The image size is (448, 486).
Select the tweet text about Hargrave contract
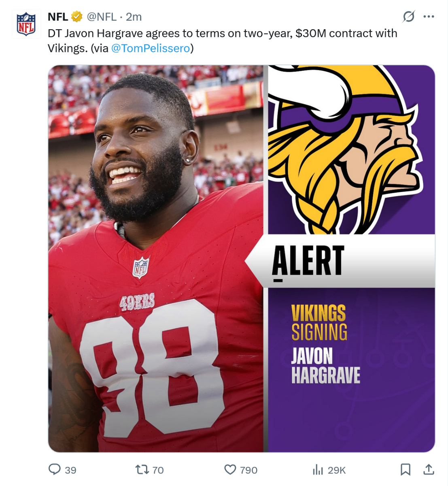pos(223,40)
